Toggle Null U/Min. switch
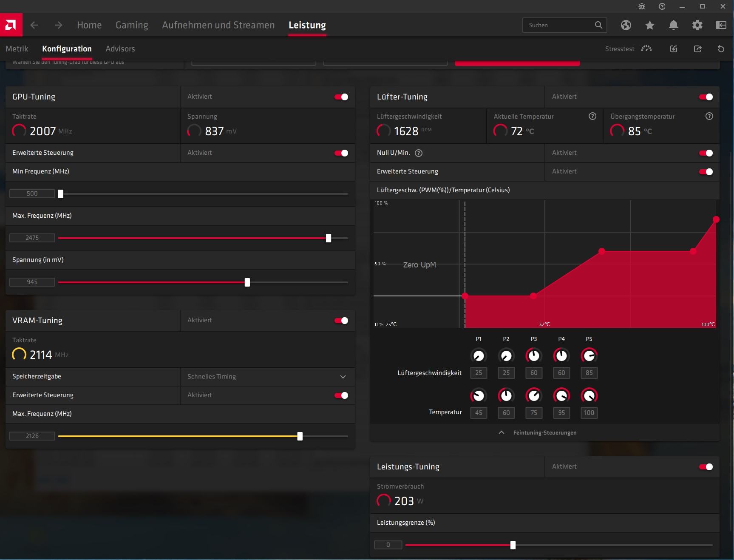The width and height of the screenshot is (734, 560). 706,153
